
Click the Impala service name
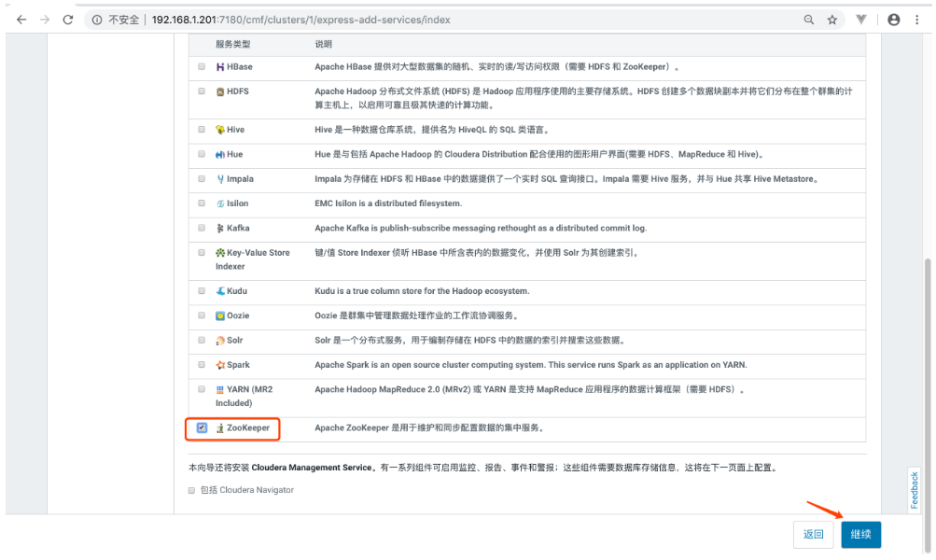(x=240, y=179)
